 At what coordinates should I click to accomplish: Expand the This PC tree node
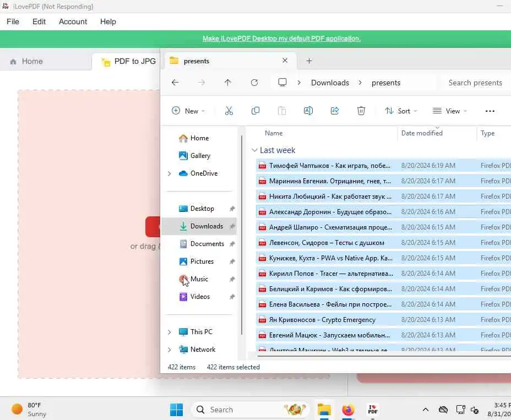click(x=170, y=332)
